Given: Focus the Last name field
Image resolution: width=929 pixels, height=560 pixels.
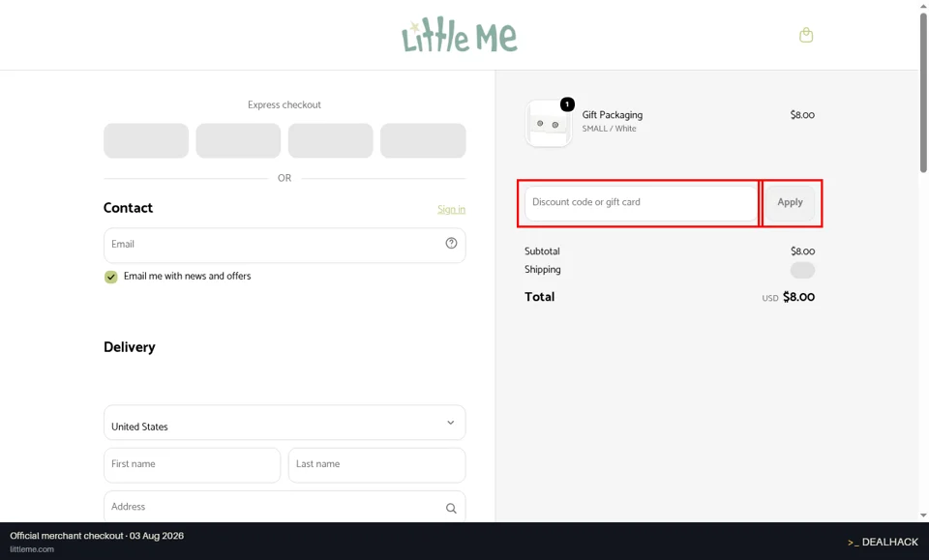Looking at the screenshot, I should (x=376, y=464).
